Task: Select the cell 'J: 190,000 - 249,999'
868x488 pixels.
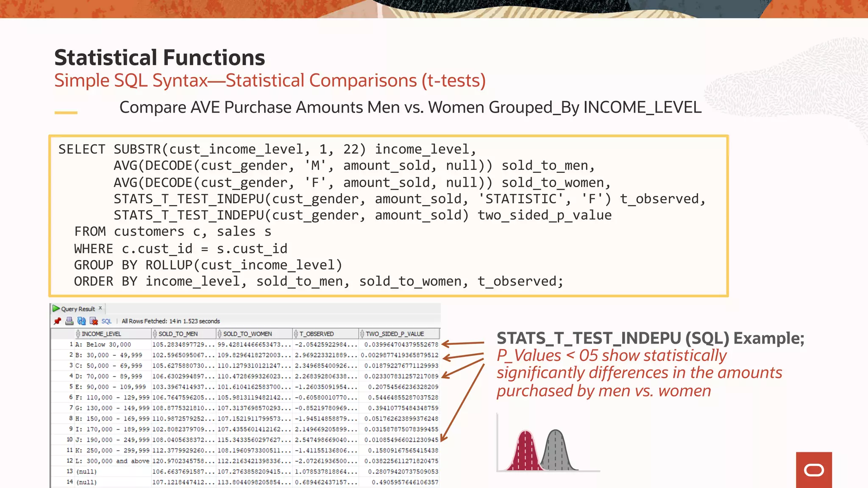Action: 113,440
